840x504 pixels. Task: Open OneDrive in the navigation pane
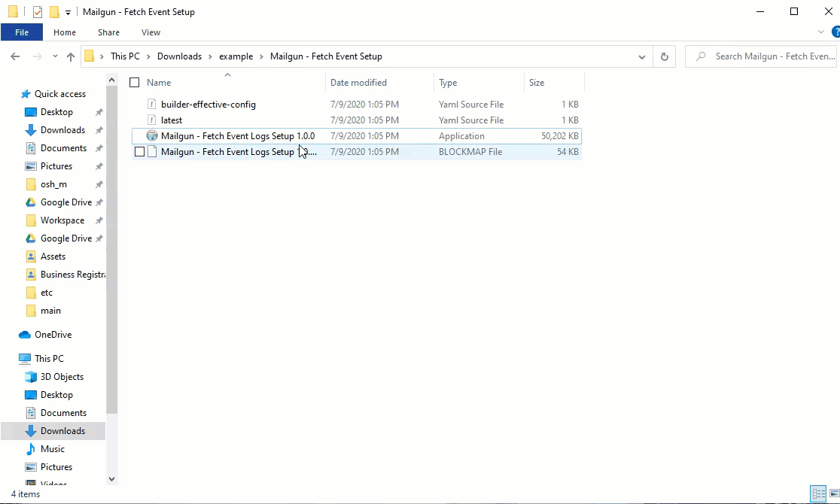pyautogui.click(x=53, y=335)
